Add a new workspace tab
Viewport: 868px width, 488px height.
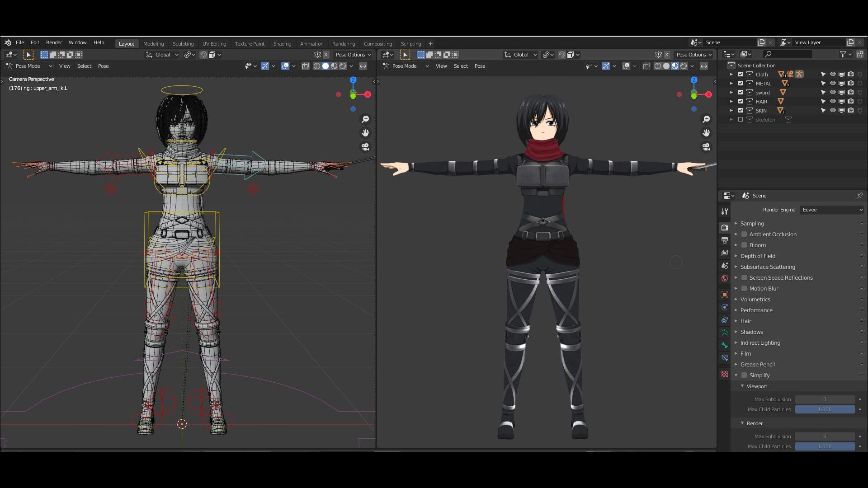tap(430, 44)
